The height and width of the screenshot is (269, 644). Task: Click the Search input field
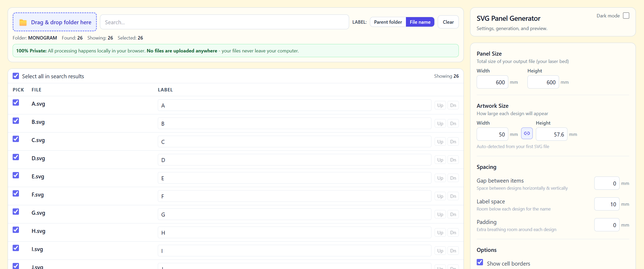224,22
